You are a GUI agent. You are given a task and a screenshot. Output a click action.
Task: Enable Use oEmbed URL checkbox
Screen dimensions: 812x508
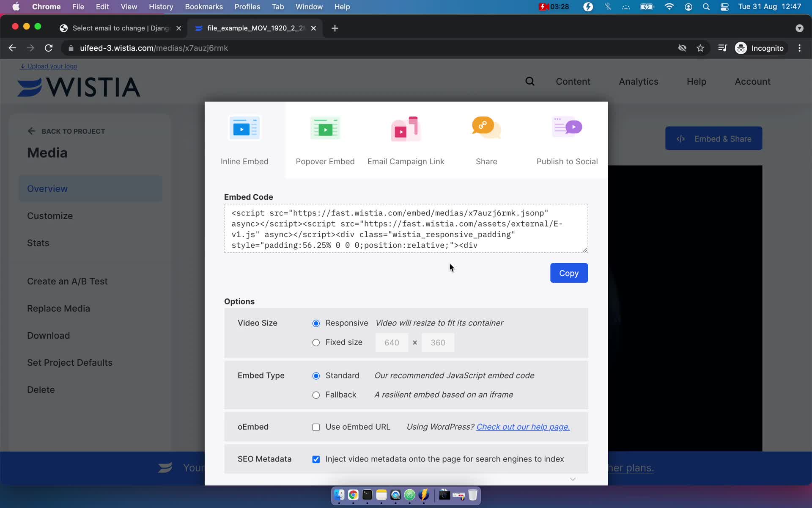316,427
